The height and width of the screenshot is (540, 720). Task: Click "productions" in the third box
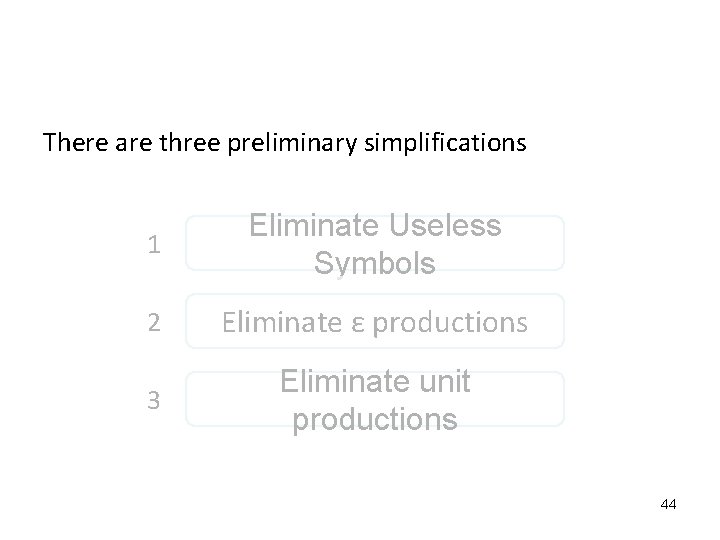375,419
